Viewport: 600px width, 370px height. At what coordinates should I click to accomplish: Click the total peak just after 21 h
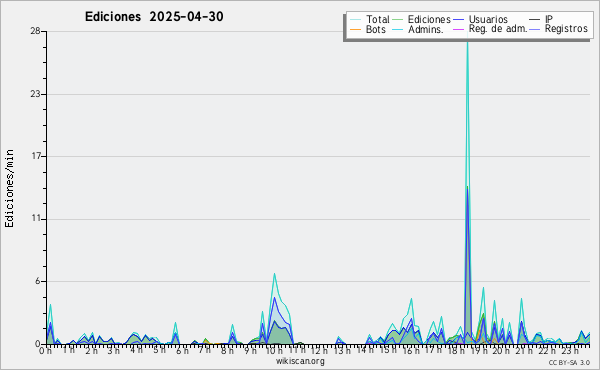521,299
